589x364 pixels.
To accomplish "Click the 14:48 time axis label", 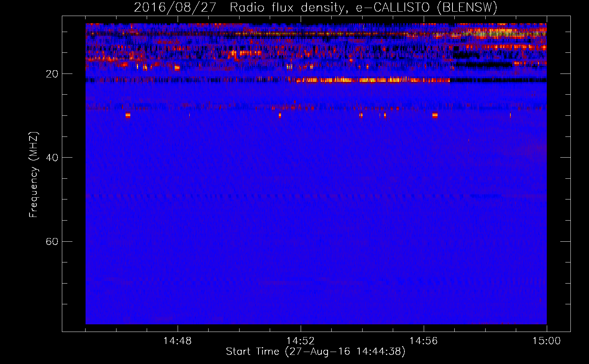I will pos(178,341).
